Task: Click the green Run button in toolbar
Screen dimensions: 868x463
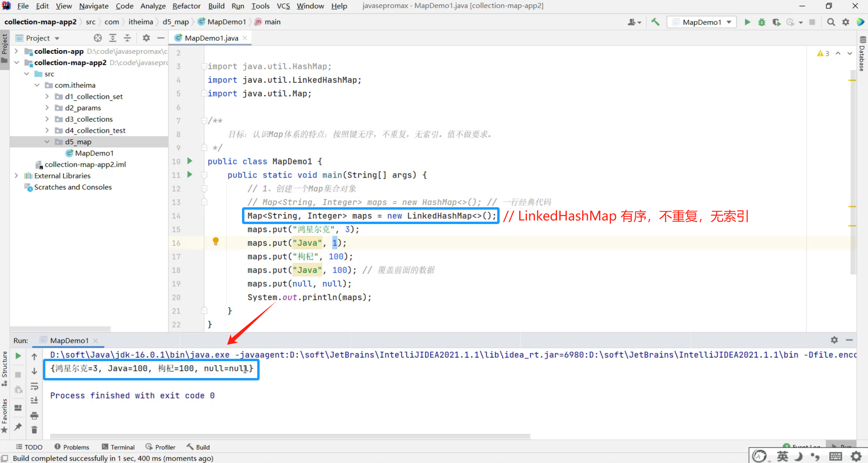Action: (747, 22)
